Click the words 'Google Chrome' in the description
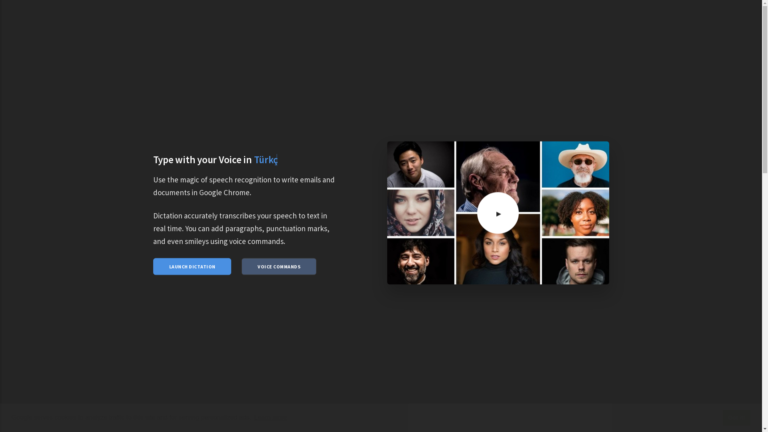The image size is (768, 432). click(x=224, y=193)
